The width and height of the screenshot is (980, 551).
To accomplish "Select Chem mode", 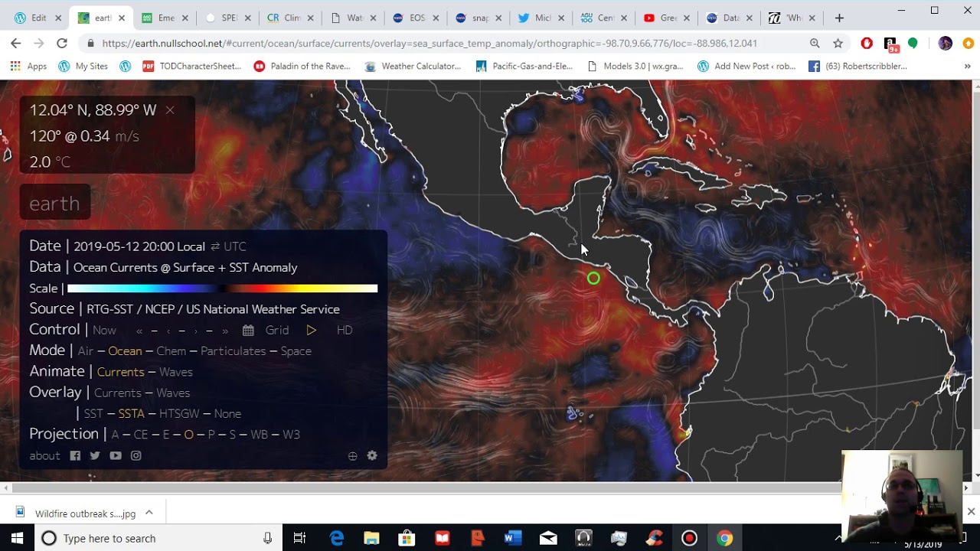I will coord(171,351).
